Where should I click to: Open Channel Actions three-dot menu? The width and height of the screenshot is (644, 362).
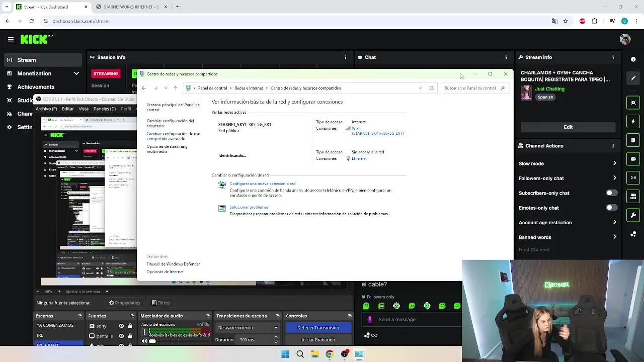tap(613, 146)
